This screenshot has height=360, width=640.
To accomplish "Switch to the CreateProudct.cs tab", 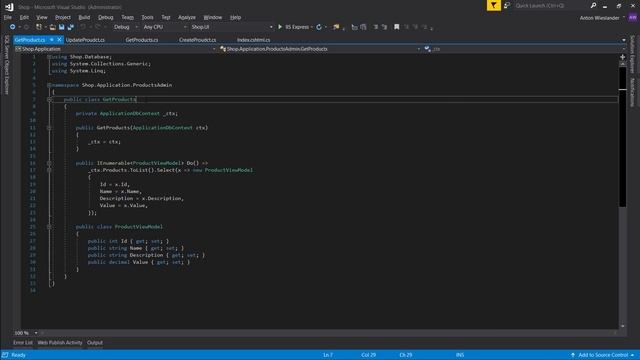I will click(x=198, y=40).
